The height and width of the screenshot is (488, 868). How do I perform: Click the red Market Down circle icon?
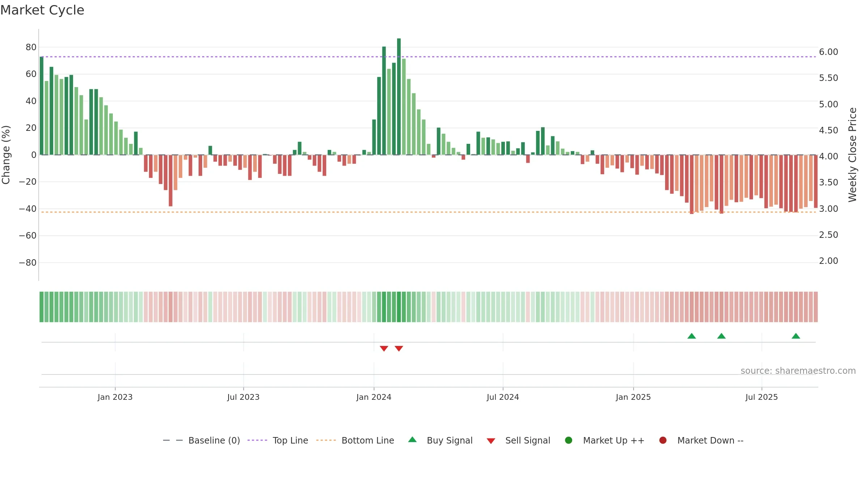pos(663,440)
